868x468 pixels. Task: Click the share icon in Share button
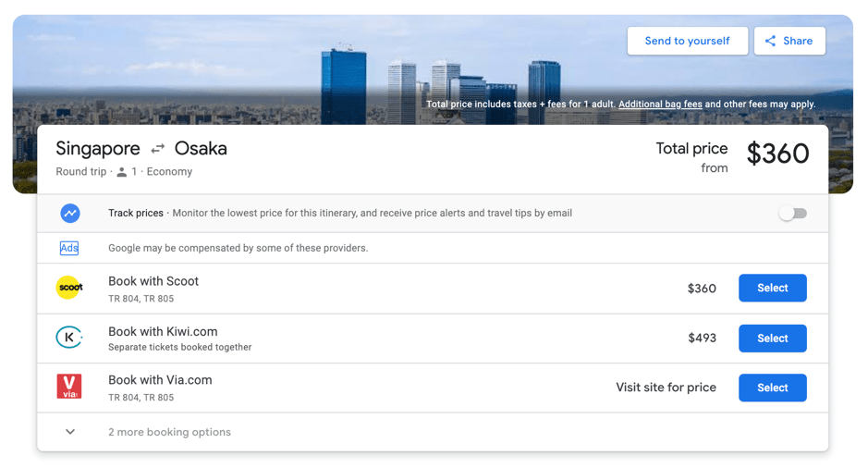[x=770, y=41]
